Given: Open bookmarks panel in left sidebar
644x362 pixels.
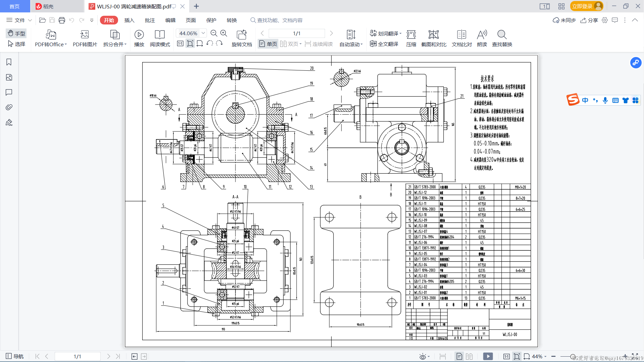Looking at the screenshot, I should point(9,62).
